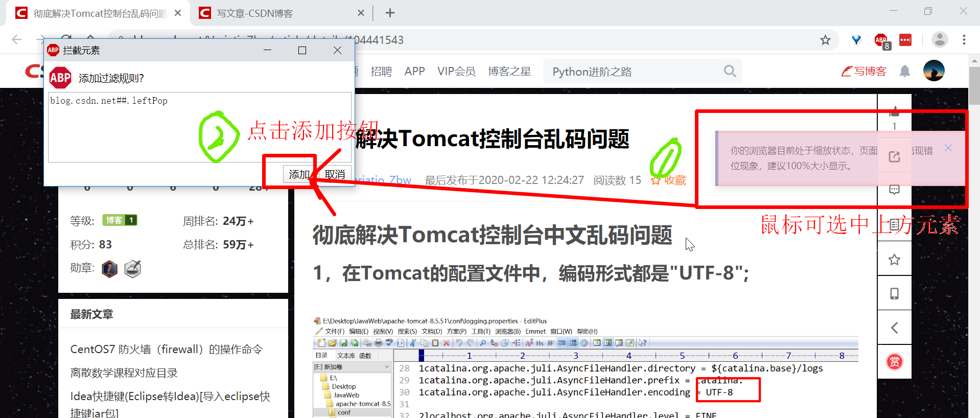This screenshot has width=980, height=418.
Task: Open the APP nav item
Action: tap(414, 71)
